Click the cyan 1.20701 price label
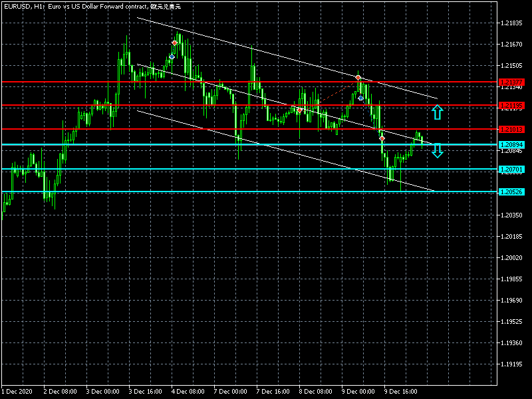532x399 pixels. (511, 169)
